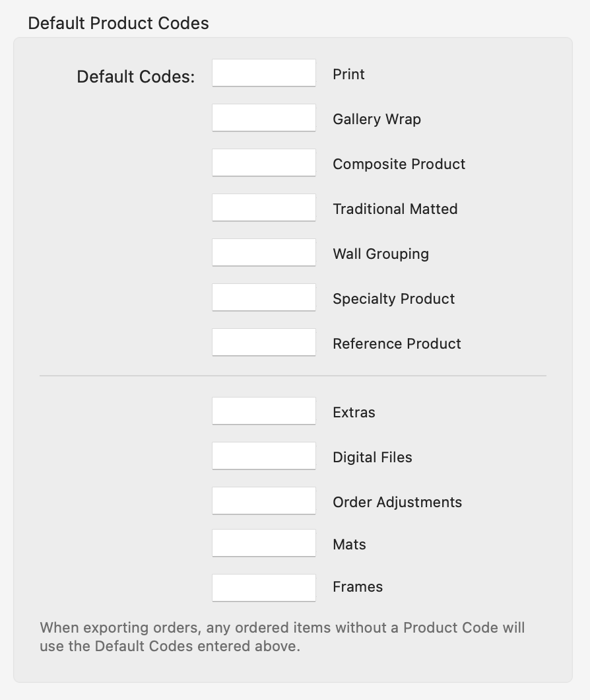Click the exporting orders help text

282,637
